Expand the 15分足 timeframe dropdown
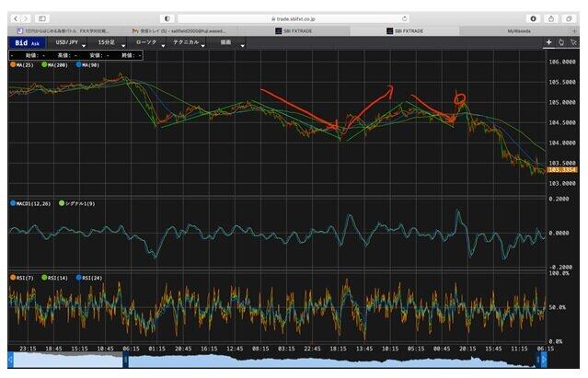This screenshot has height=378, width=588. point(107,42)
